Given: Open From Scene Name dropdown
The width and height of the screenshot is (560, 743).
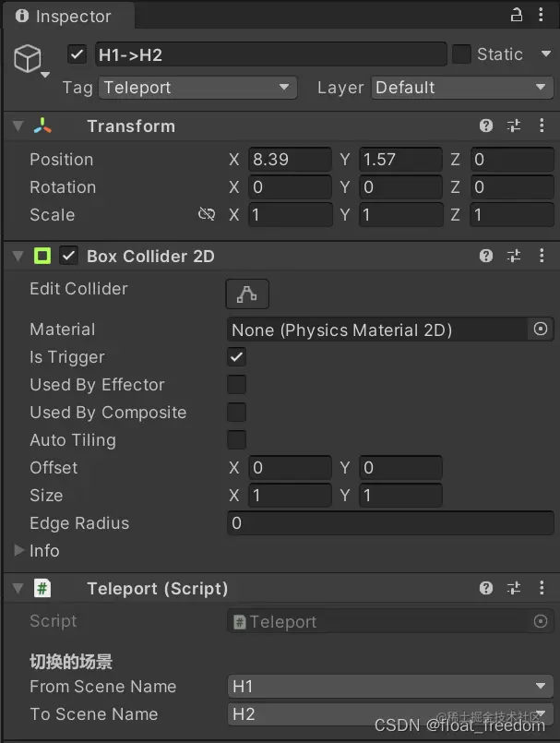Looking at the screenshot, I should click(x=390, y=686).
